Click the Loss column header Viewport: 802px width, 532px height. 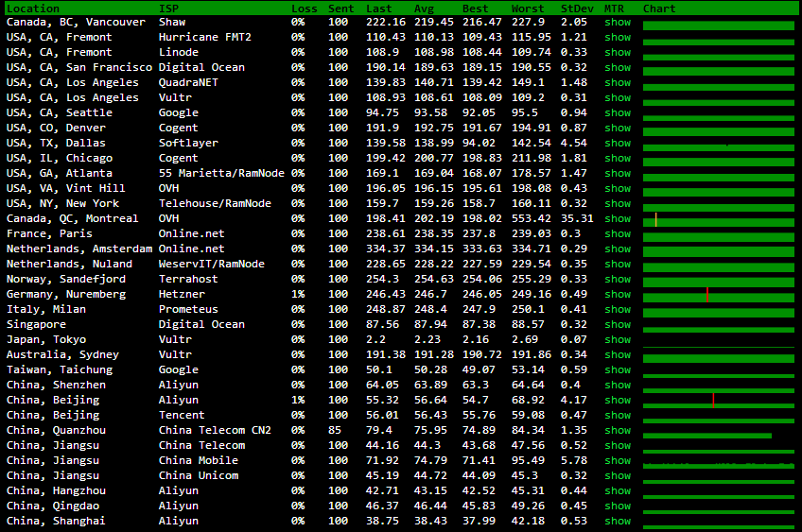point(305,9)
